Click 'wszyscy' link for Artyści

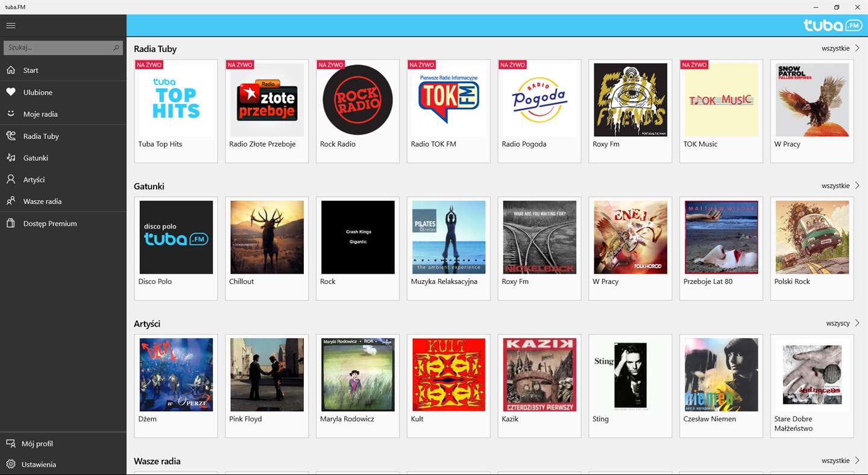[x=838, y=323]
